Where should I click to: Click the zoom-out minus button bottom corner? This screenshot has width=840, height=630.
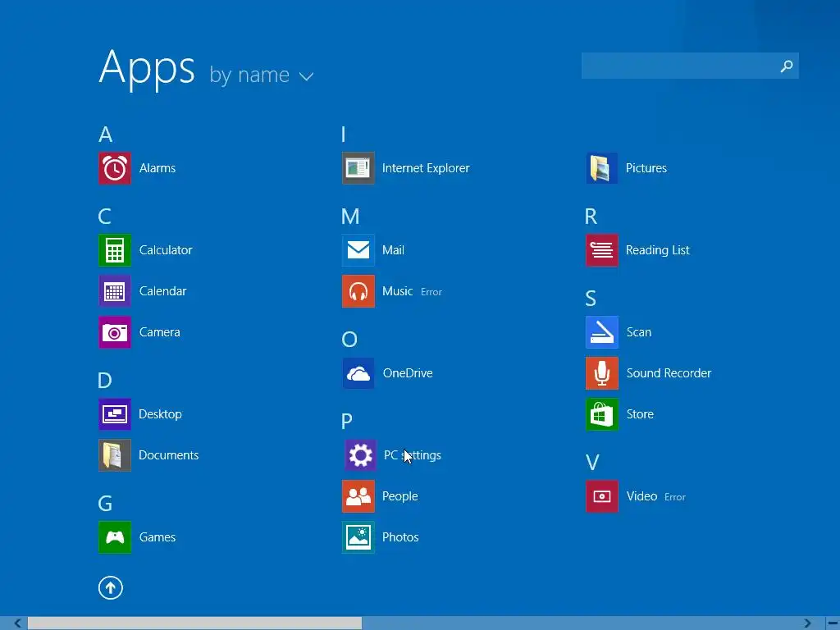pyautogui.click(x=833, y=623)
